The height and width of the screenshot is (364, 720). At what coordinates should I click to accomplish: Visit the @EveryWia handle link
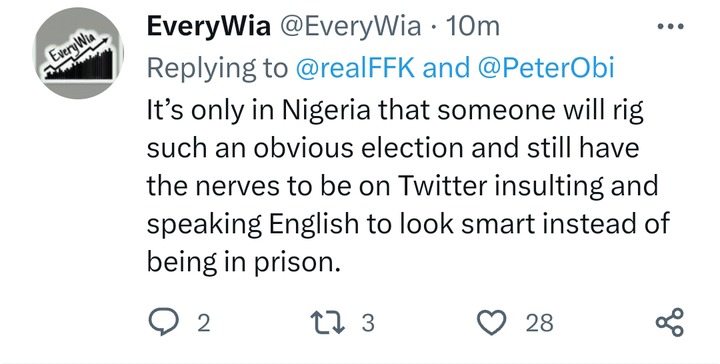pyautogui.click(x=350, y=27)
